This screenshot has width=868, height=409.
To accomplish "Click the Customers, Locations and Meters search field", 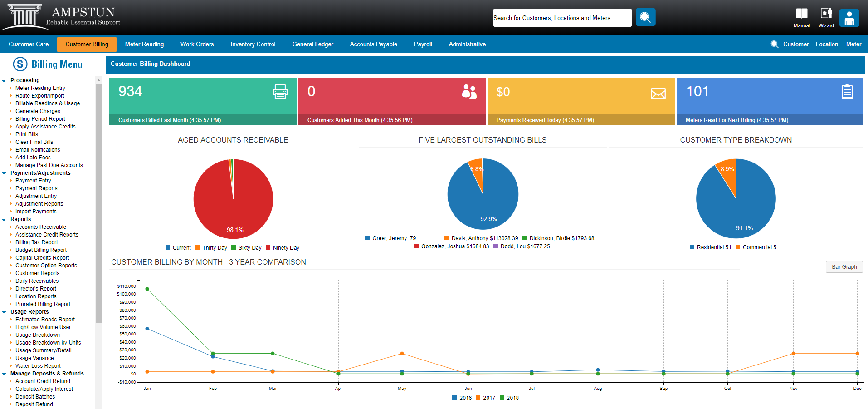I will click(x=562, y=18).
